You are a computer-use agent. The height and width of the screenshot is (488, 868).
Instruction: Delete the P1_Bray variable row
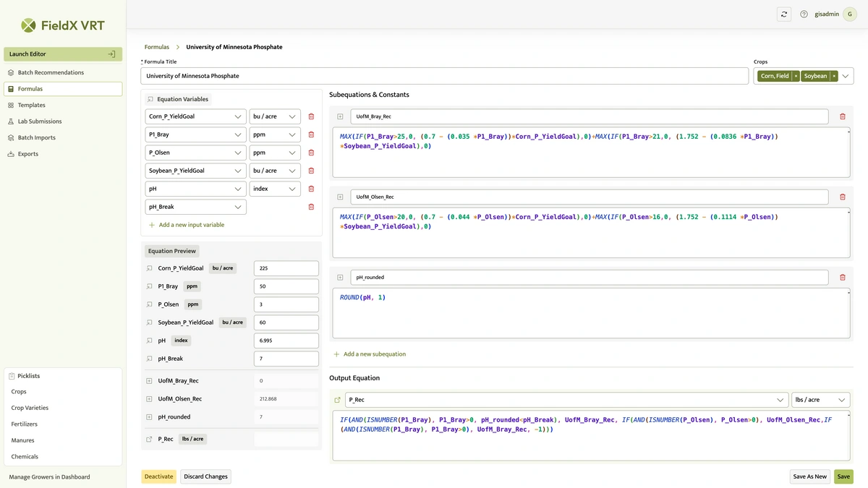(311, 134)
